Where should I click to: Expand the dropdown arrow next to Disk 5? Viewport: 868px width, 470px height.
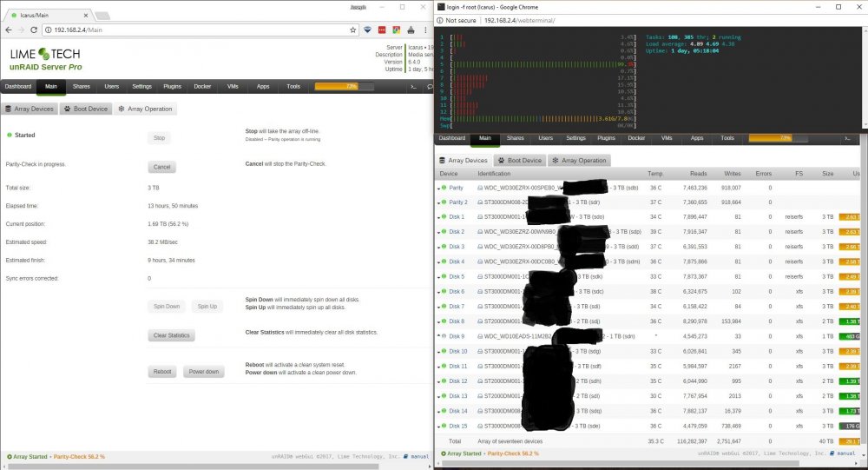coord(439,277)
